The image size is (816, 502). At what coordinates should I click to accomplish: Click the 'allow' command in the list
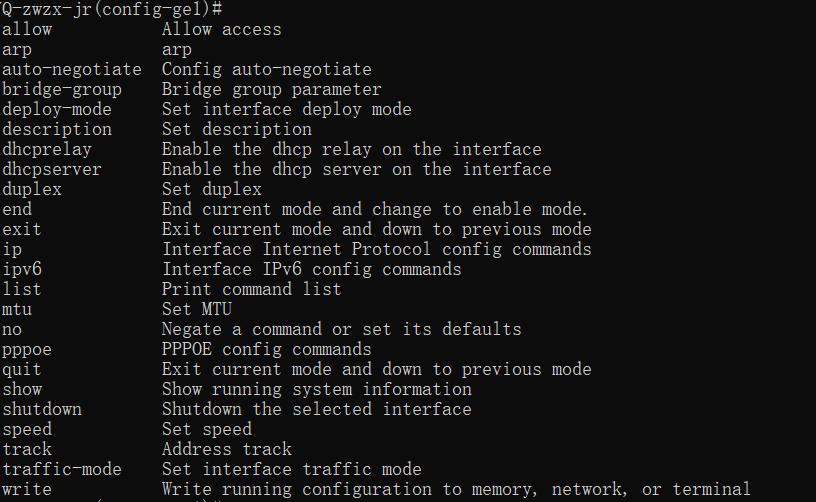tap(27, 29)
